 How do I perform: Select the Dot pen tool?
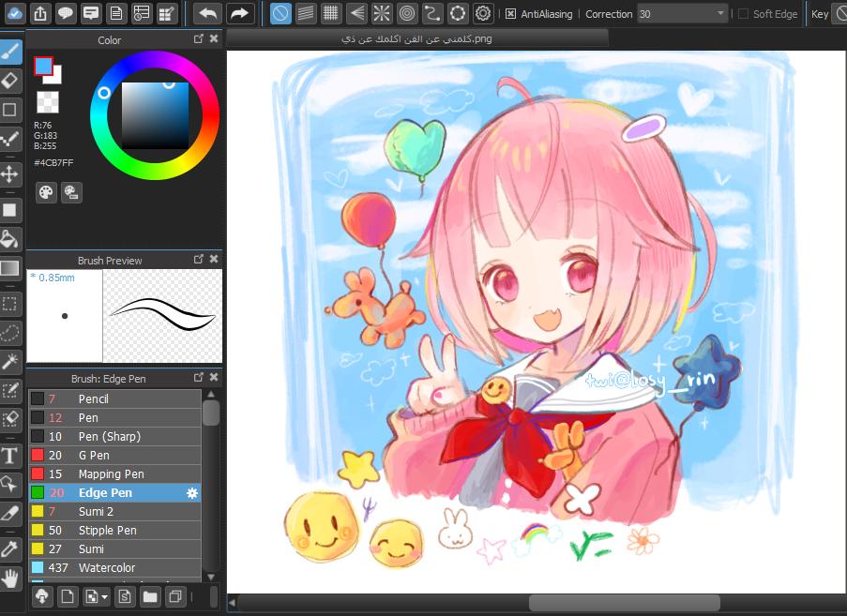coord(9,140)
